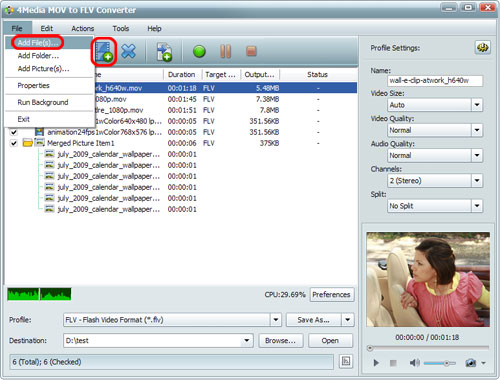
Task: Click the video preview thumbnail
Action: 428,279
